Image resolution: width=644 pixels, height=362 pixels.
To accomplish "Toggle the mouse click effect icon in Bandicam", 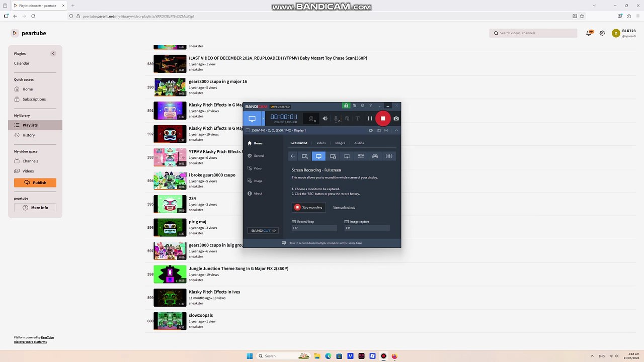I will (347, 119).
